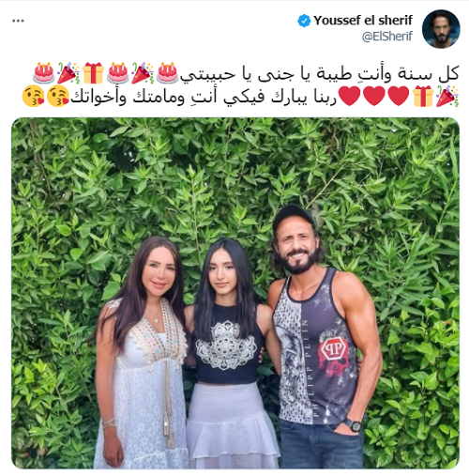The image size is (469, 476).
Task: Click the man's black cap in the photo
Action: (292, 215)
